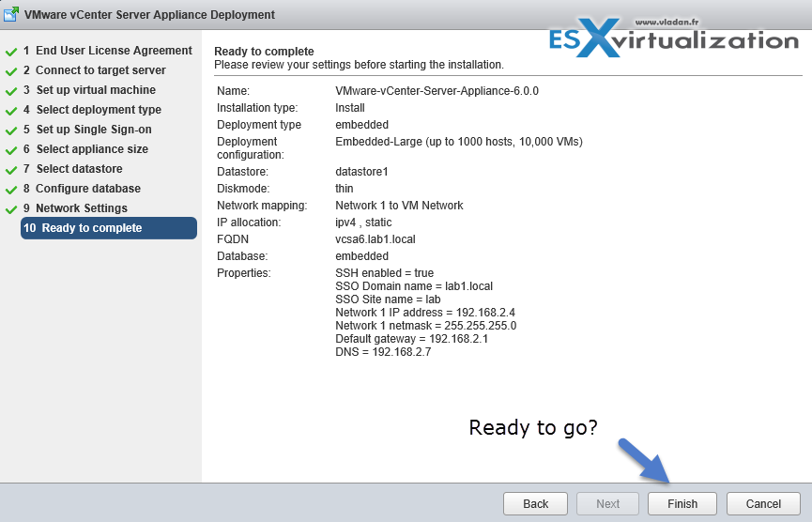
Task: Click checkmark beside Set up virtual machine
Action: (11, 91)
